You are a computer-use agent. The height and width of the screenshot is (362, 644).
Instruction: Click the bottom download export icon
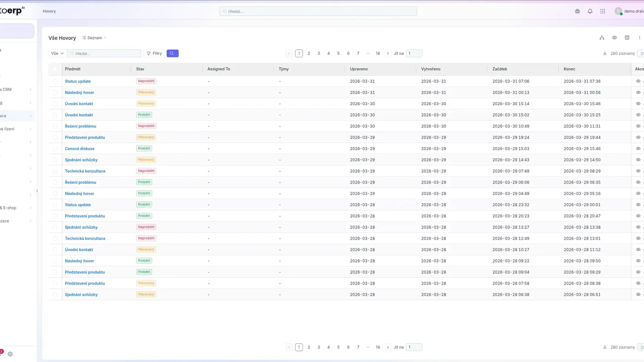pyautogui.click(x=605, y=347)
